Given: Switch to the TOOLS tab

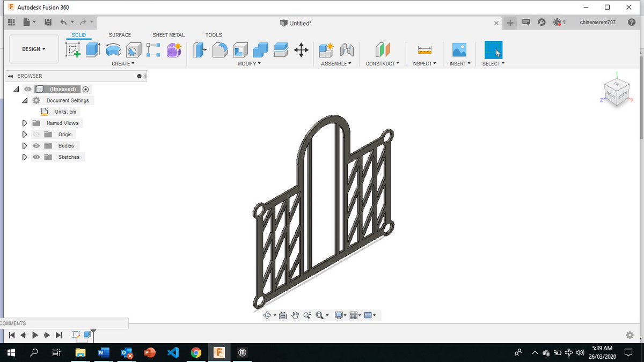Looking at the screenshot, I should (x=214, y=35).
